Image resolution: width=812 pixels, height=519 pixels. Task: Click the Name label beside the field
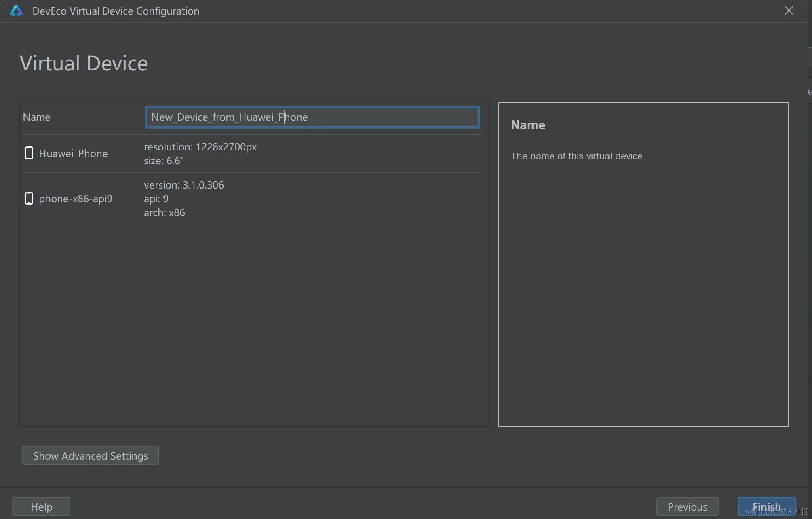(36, 117)
